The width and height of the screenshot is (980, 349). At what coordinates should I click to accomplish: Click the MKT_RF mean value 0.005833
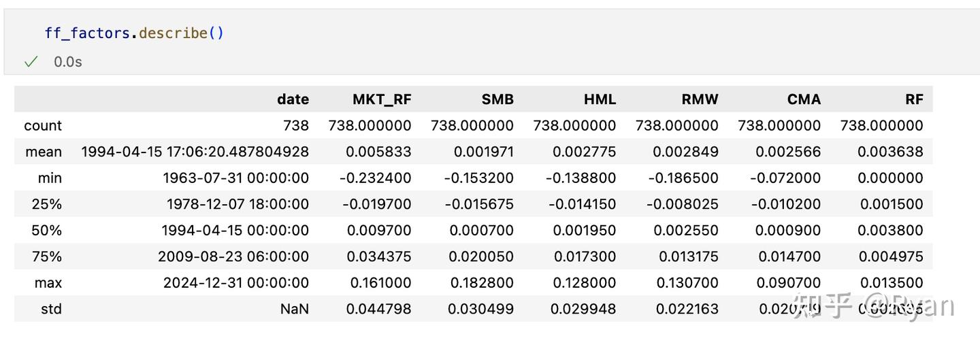[379, 152]
